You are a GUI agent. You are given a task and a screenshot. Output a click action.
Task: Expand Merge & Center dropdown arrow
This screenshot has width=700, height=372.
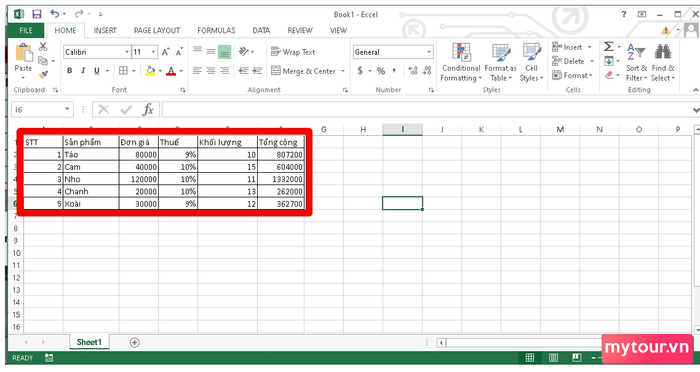pyautogui.click(x=343, y=71)
